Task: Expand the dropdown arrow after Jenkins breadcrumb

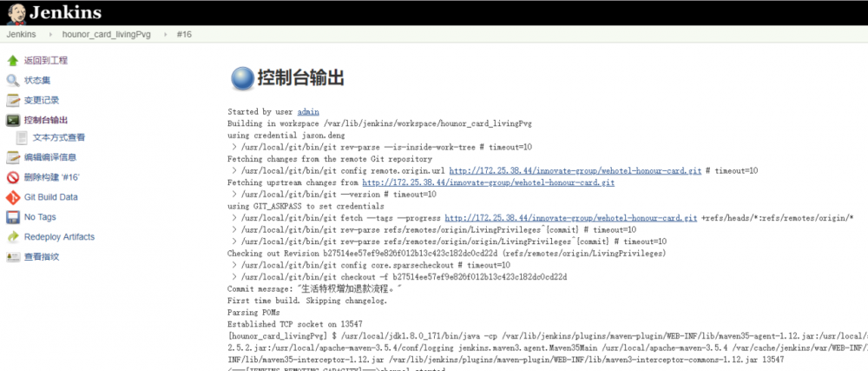Action: click(49, 35)
